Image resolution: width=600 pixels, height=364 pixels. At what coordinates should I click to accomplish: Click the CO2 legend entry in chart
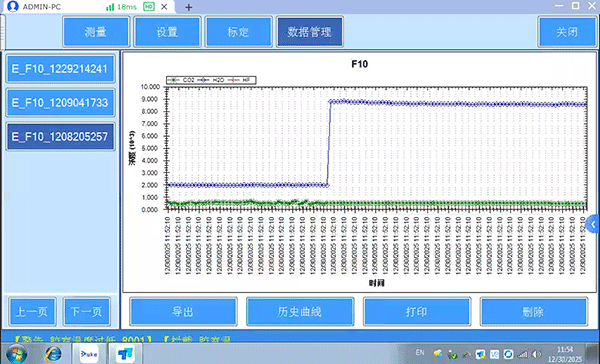pos(182,80)
